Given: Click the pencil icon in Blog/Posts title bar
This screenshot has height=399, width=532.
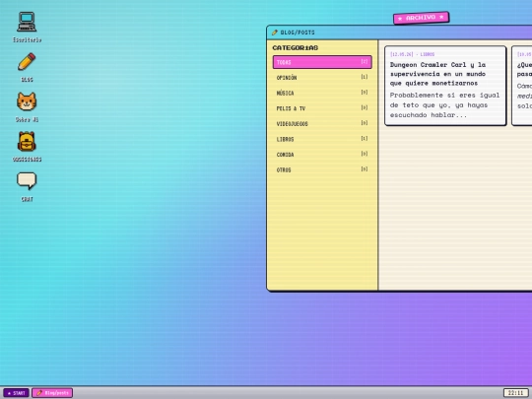Looking at the screenshot, I should 275,33.
